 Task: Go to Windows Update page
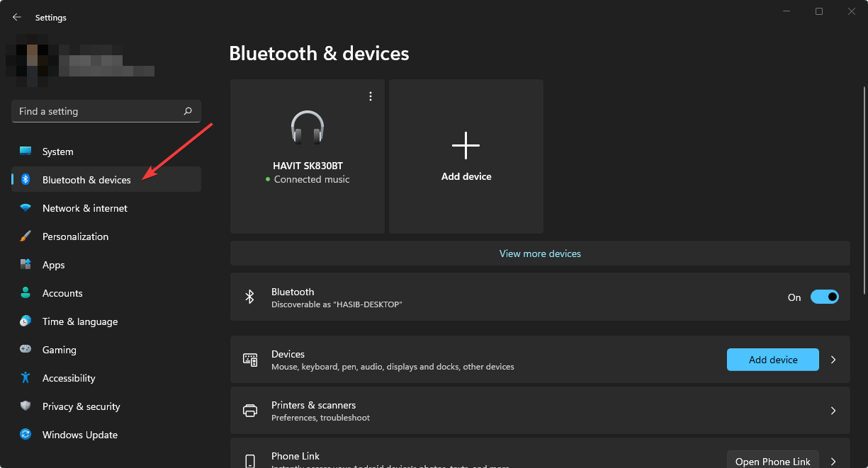(106, 435)
